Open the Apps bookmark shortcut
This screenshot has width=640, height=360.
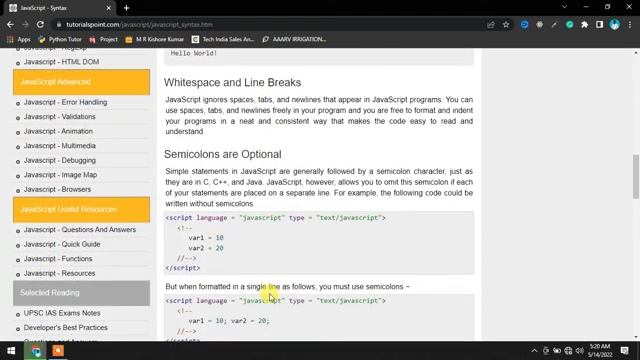click(19, 39)
